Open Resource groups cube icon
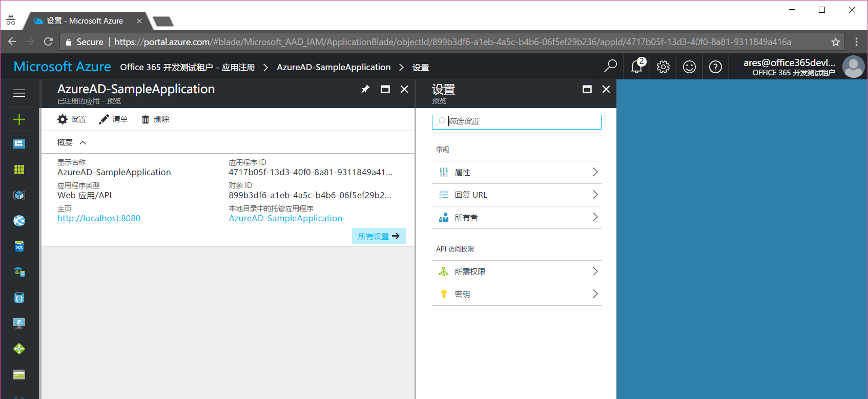Image resolution: width=868 pixels, height=399 pixels. click(19, 195)
